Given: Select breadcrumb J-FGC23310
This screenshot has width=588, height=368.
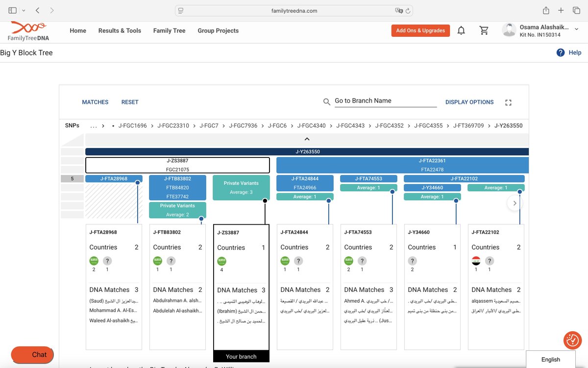Looking at the screenshot, I should 173,126.
